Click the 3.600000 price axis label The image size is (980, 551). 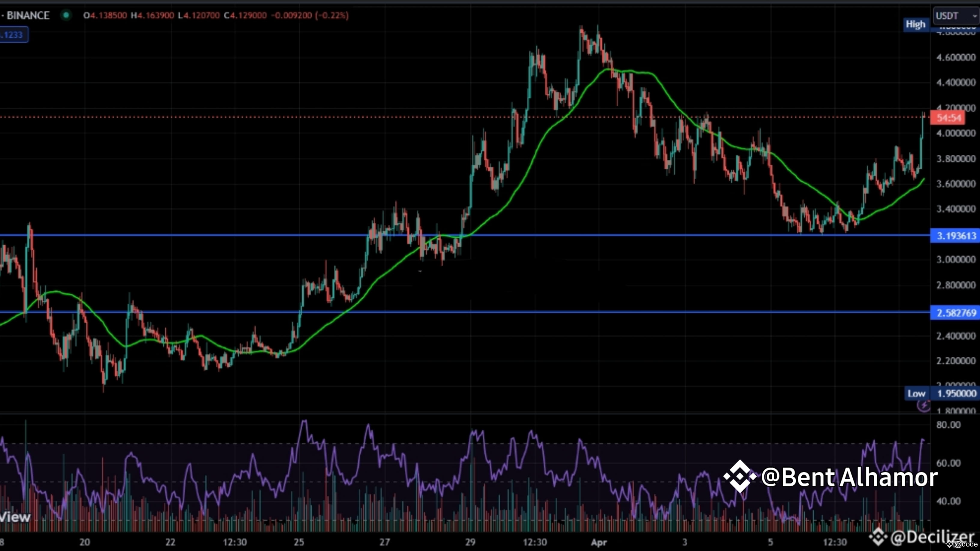(956, 184)
